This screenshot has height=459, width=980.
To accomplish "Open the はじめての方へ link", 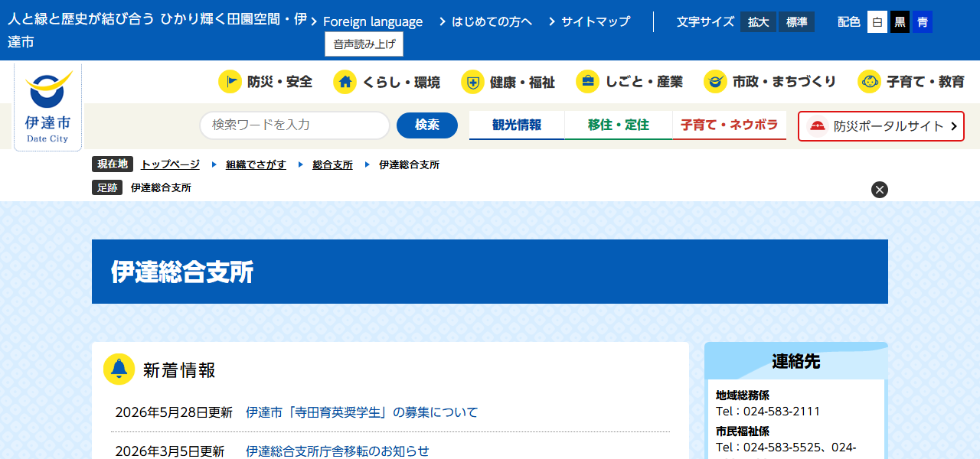I will 492,21.
